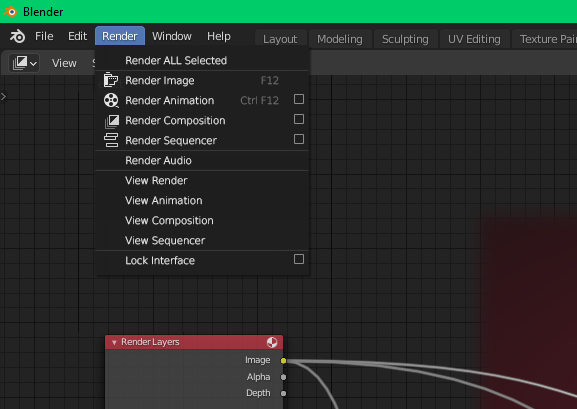The image size is (577, 409).
Task: Collapse the Render Layers node triangle
Action: 114,343
